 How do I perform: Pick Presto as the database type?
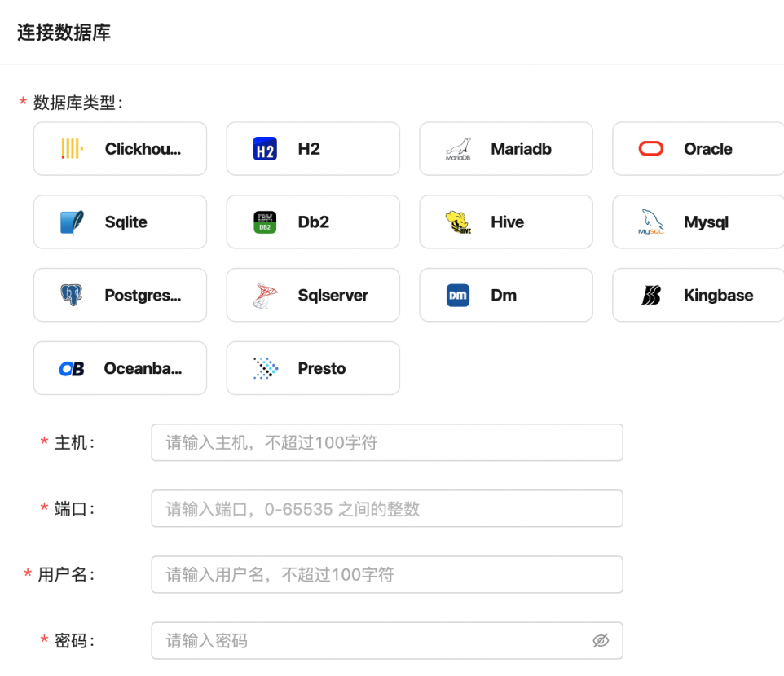click(313, 368)
